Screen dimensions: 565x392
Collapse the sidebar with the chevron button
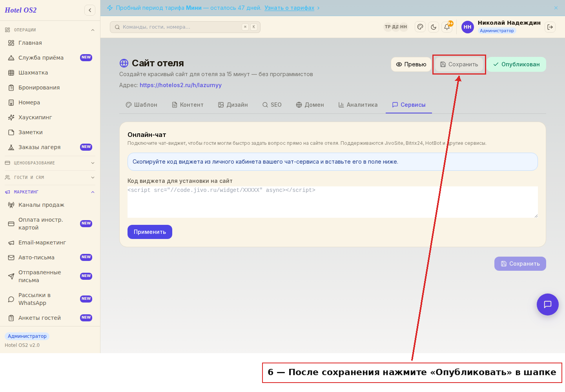click(90, 10)
